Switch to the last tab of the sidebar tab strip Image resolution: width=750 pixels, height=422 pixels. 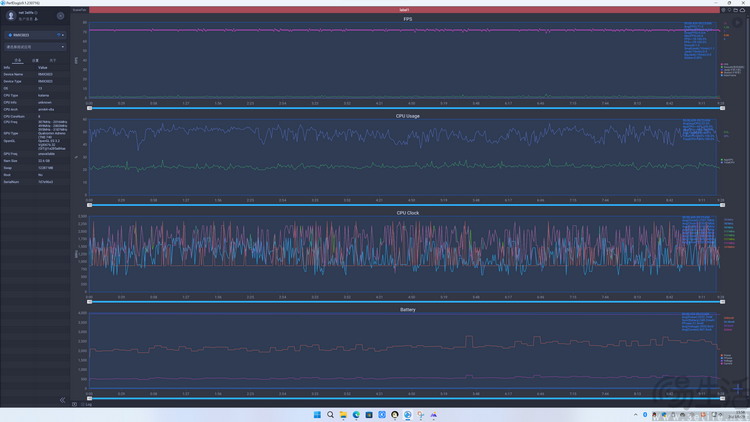tap(53, 60)
